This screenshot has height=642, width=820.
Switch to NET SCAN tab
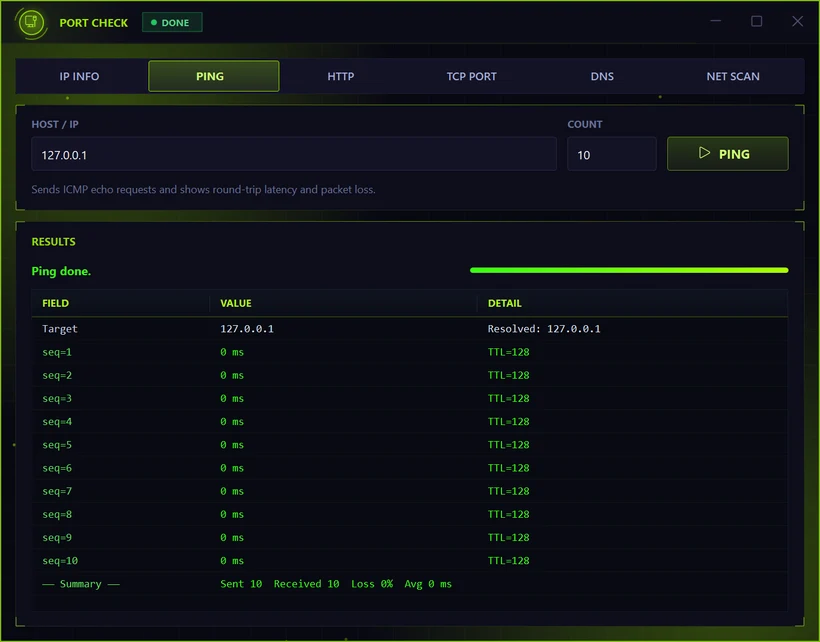pyautogui.click(x=733, y=76)
